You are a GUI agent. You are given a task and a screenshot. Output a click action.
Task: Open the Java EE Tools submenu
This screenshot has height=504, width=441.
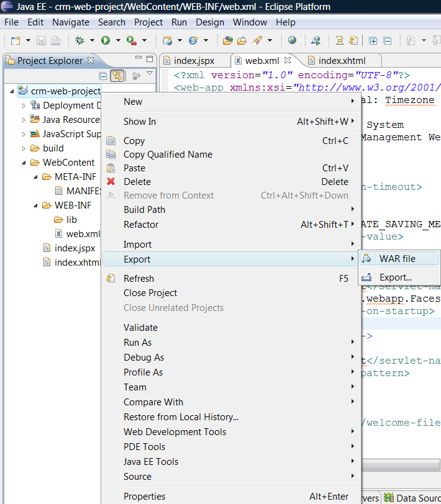pos(230,462)
